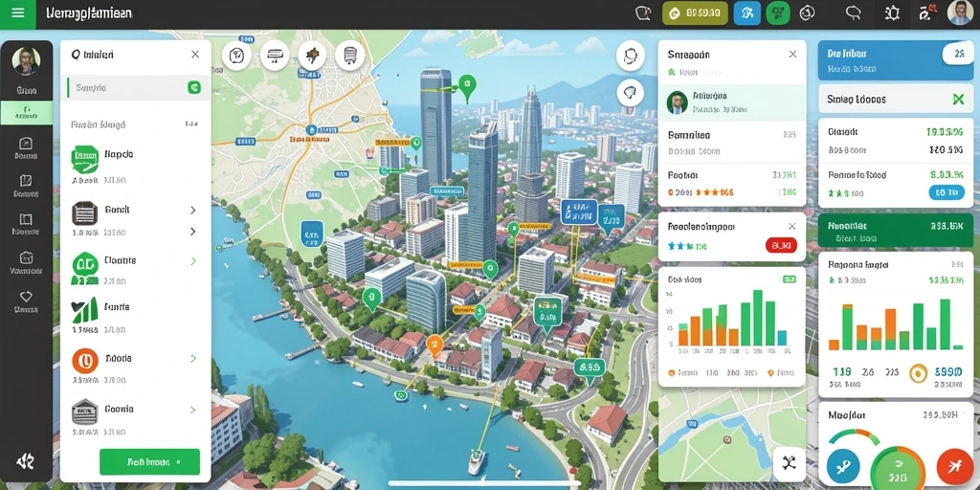This screenshot has height=490, width=980.
Task: Click the green button at panel bottom
Action: (150, 462)
